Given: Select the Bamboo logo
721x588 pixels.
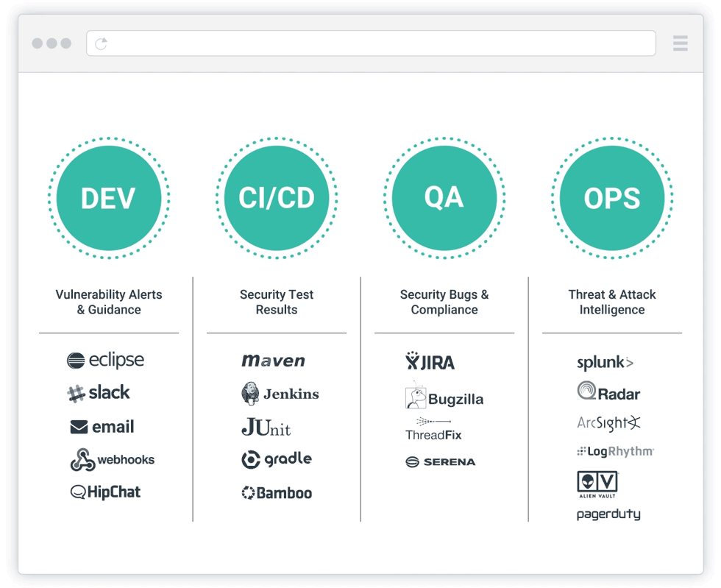Looking at the screenshot, I should 277,493.
